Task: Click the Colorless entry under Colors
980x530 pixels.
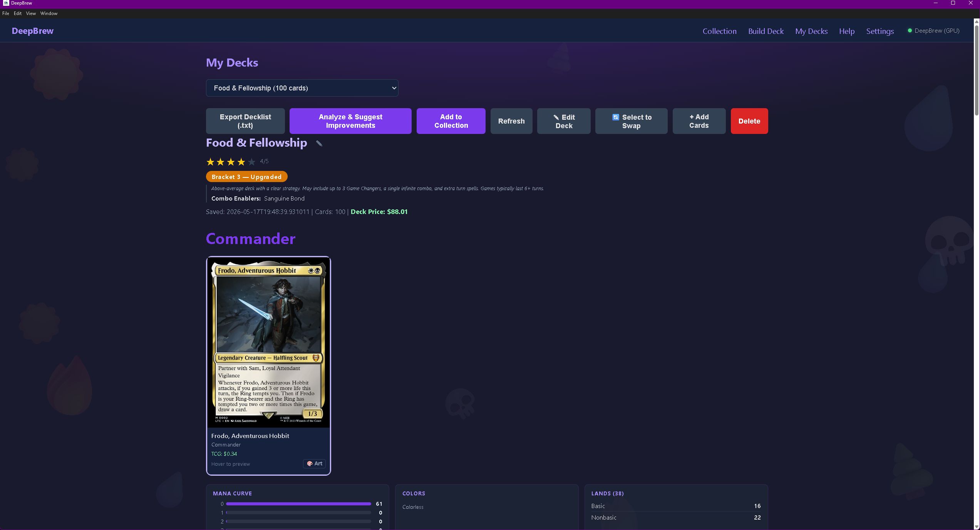Action: pos(413,507)
